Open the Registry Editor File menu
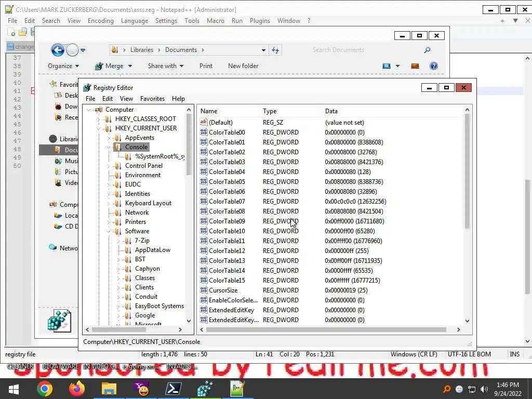Screen dimensions: 532x399 90,98
